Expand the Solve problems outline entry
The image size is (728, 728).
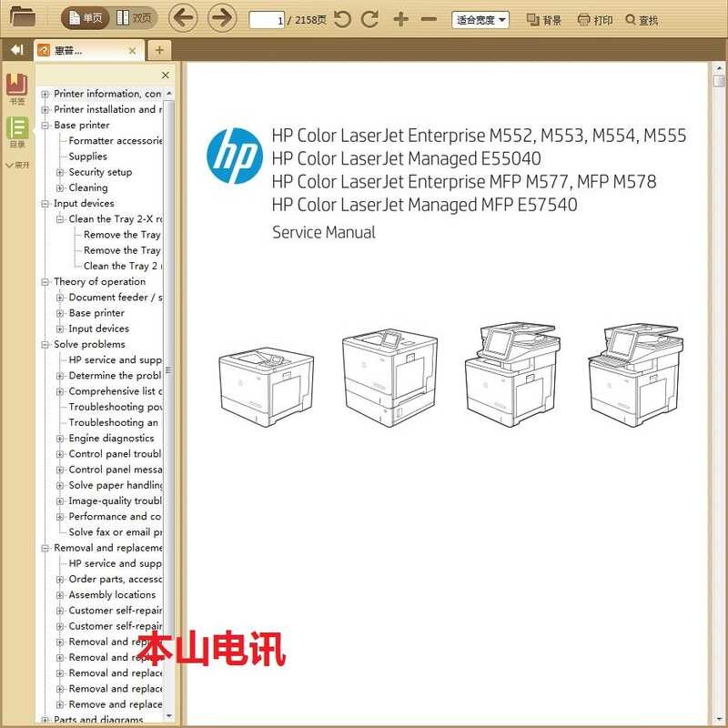click(43, 344)
